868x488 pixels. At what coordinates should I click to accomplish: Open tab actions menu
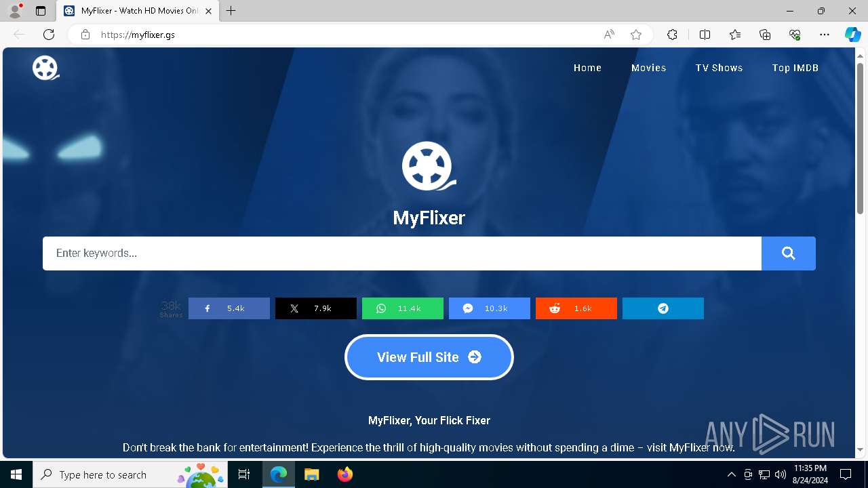41,11
